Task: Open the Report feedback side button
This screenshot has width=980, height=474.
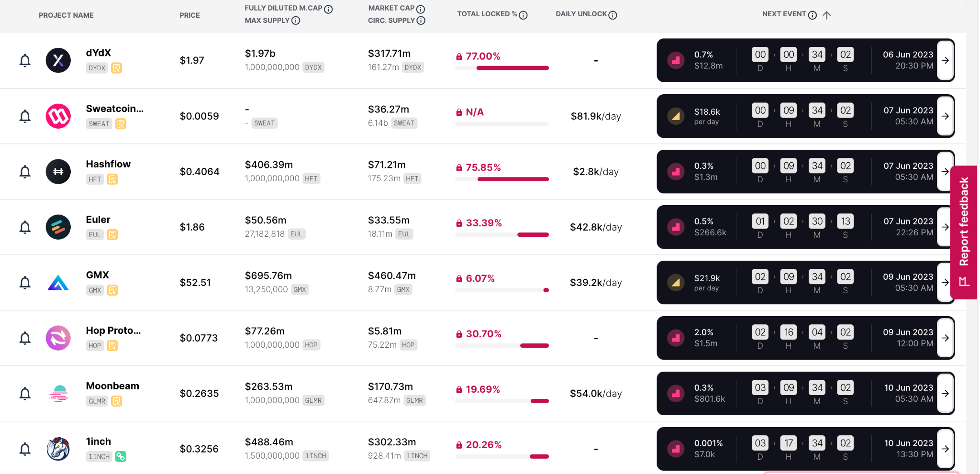Action: point(964,232)
